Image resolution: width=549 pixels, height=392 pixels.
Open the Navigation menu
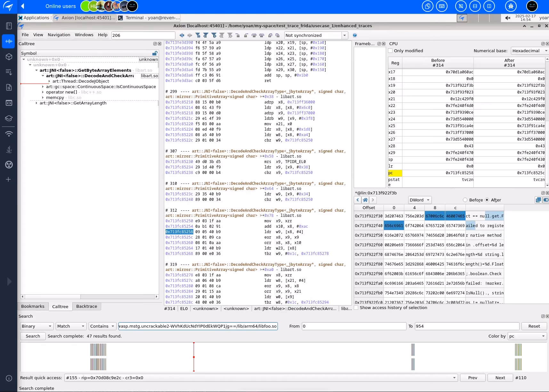point(59,35)
